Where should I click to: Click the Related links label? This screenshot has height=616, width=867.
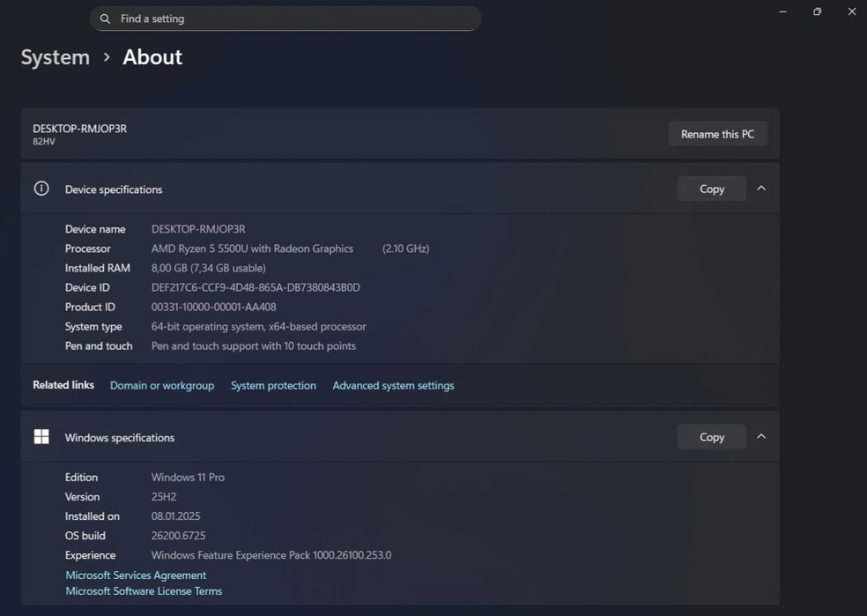(63, 385)
